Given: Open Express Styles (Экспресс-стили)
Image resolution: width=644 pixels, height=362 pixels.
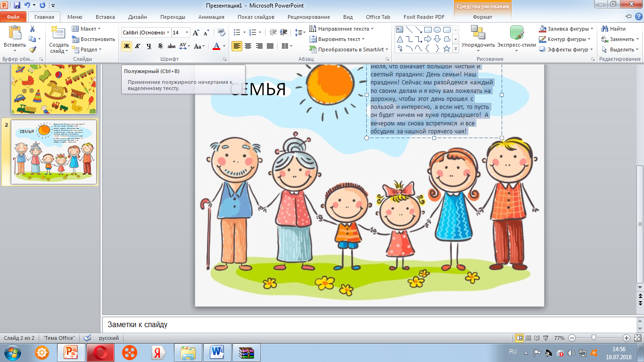Looking at the screenshot, I should 516,37.
